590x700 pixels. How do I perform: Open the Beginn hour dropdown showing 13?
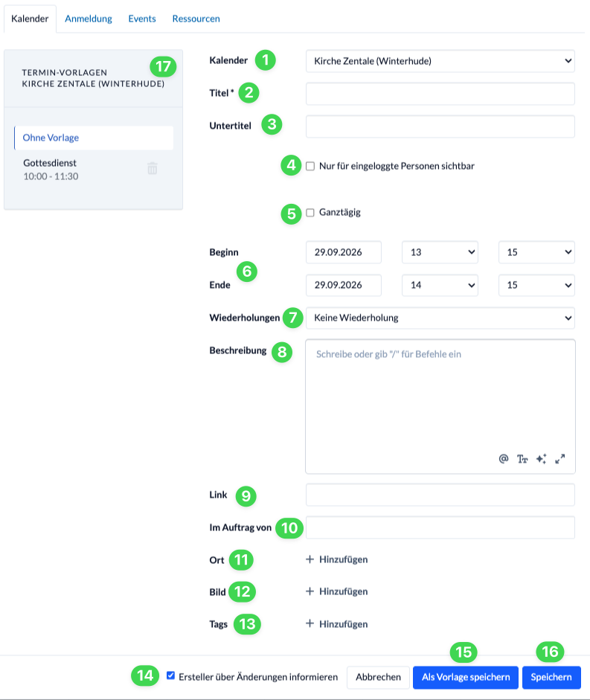(x=440, y=252)
